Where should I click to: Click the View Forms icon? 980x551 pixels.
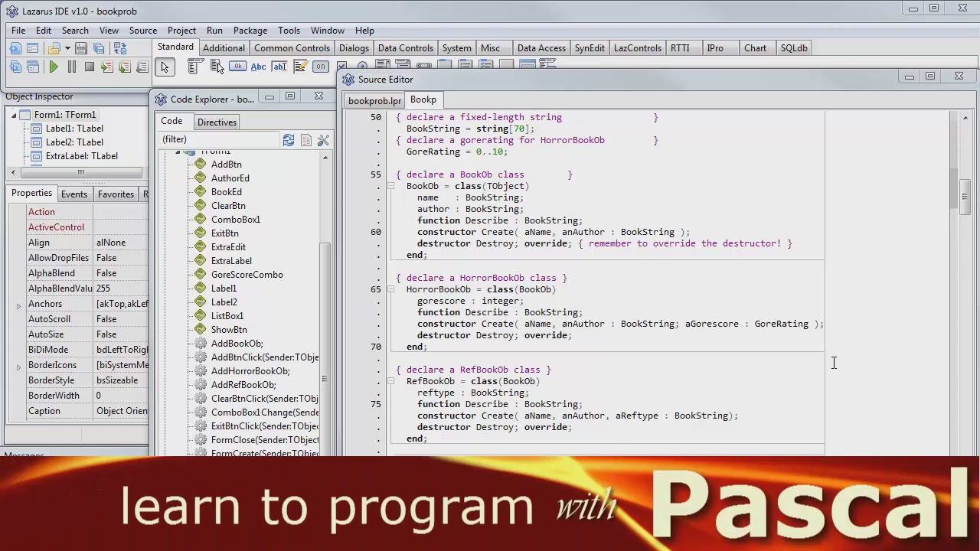point(32,67)
